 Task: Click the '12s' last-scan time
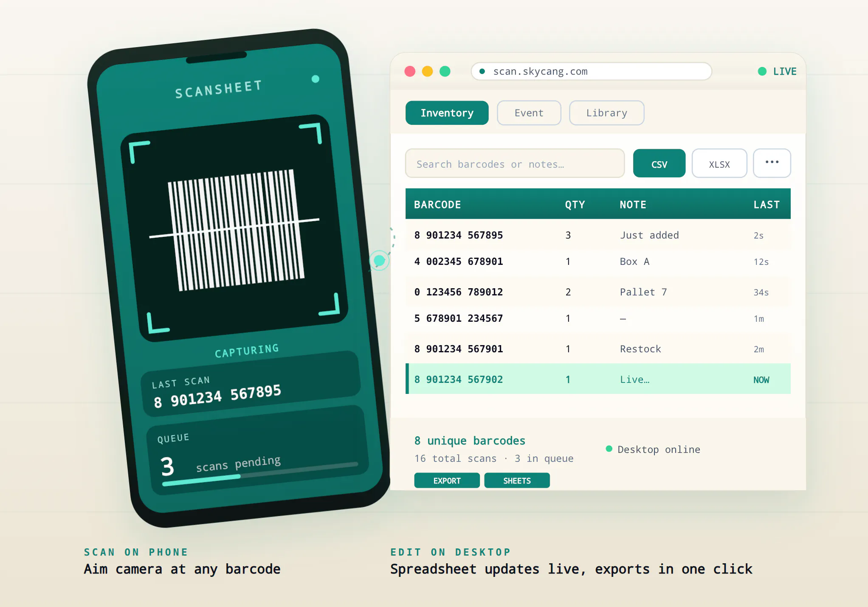click(x=761, y=262)
